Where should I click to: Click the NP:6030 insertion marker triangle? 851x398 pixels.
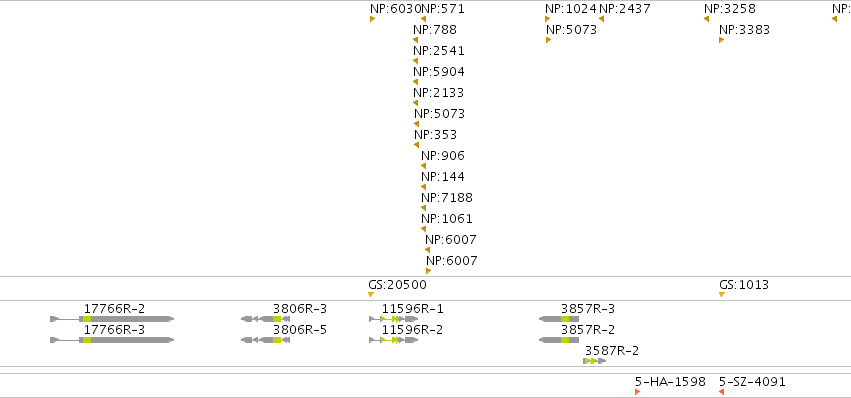pyautogui.click(x=372, y=19)
